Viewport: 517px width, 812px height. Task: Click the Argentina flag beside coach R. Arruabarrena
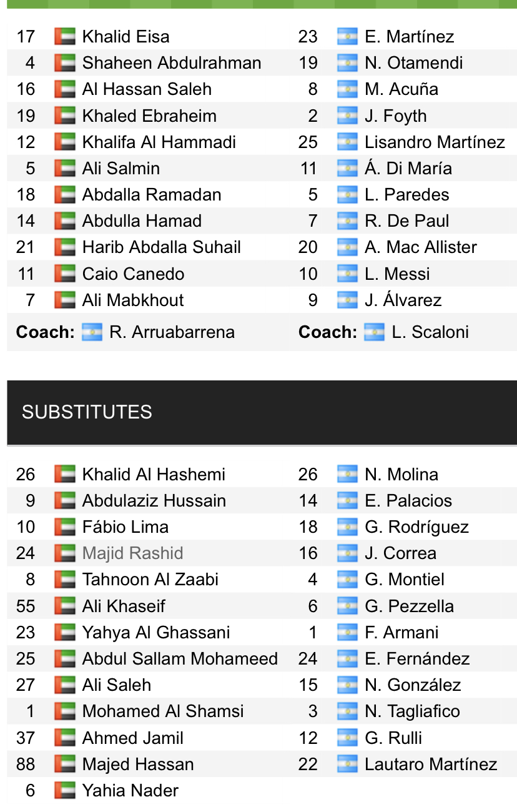click(92, 332)
